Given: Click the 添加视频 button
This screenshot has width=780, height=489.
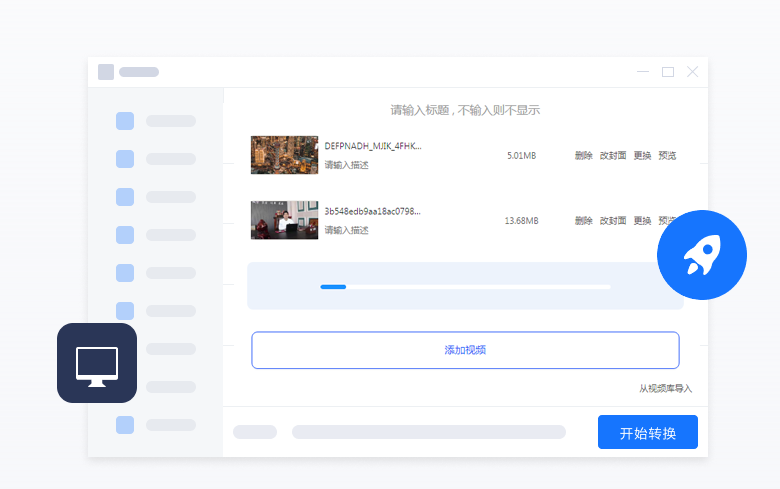Looking at the screenshot, I should tap(465, 350).
